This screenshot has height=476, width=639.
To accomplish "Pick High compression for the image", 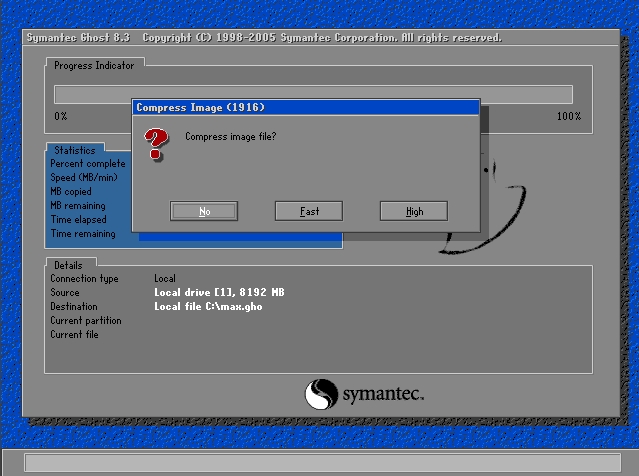I will click(x=414, y=211).
